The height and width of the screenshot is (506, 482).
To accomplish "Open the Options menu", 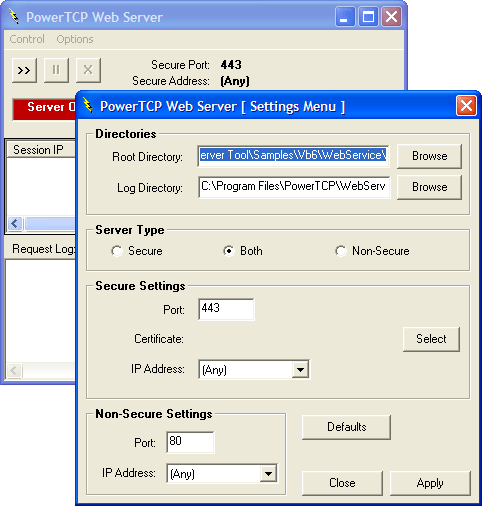I will 75,39.
